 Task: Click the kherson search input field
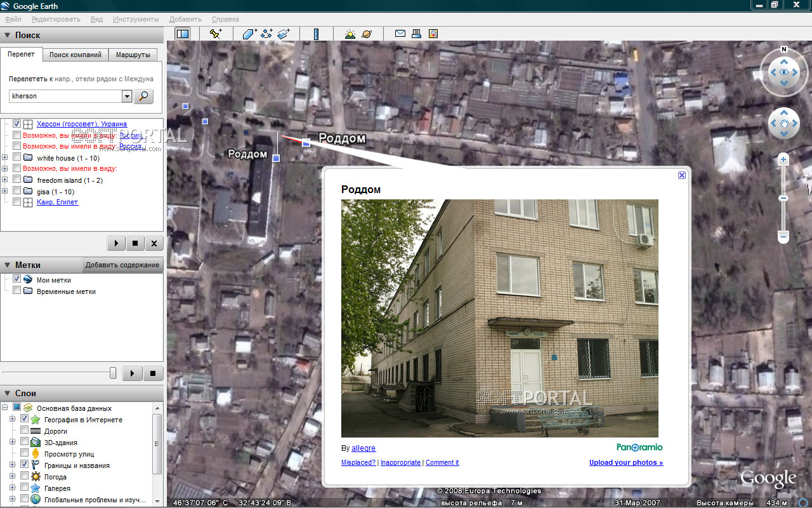pos(65,96)
